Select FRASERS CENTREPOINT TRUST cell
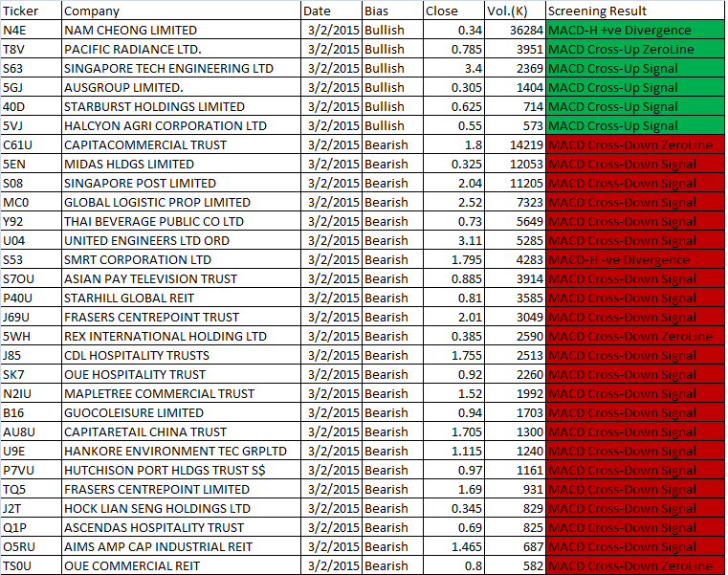 [x=181, y=317]
